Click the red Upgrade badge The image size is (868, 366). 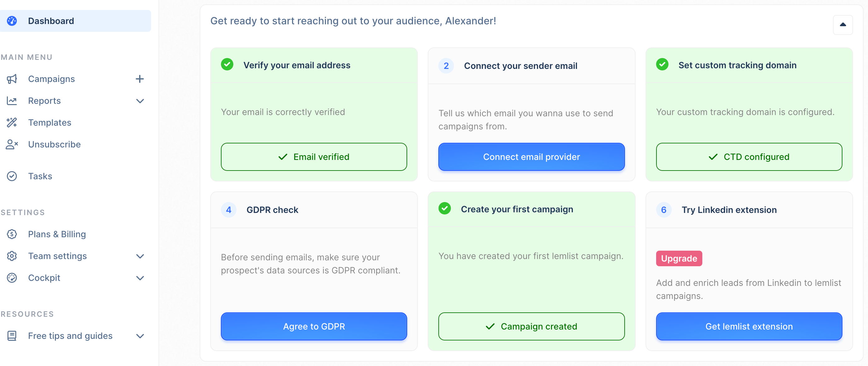[x=679, y=258]
